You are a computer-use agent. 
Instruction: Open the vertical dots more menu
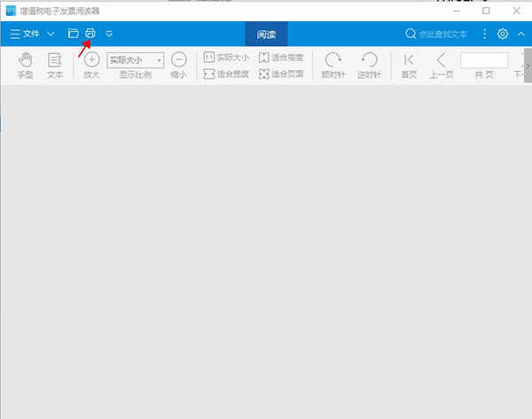[485, 34]
